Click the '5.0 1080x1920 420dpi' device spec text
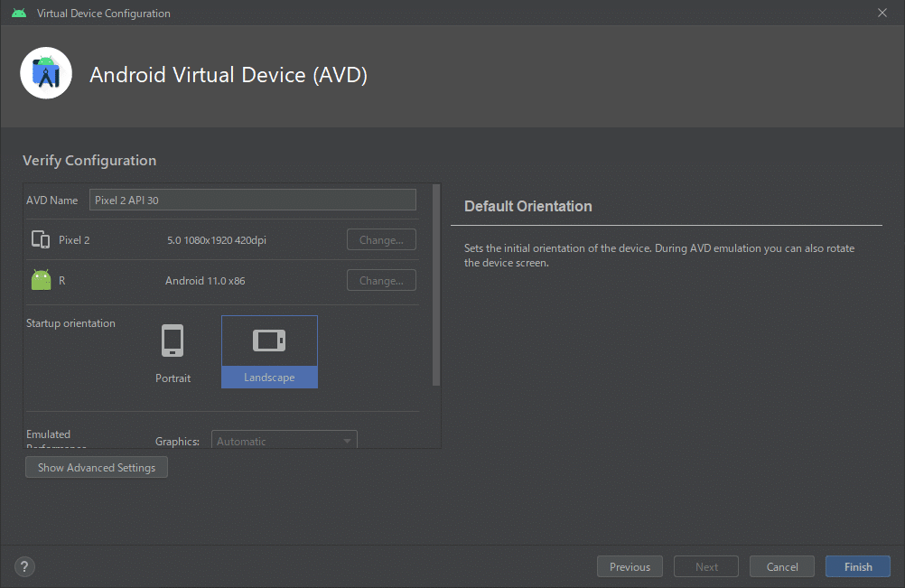Screen dimensions: 905x588 (x=217, y=240)
